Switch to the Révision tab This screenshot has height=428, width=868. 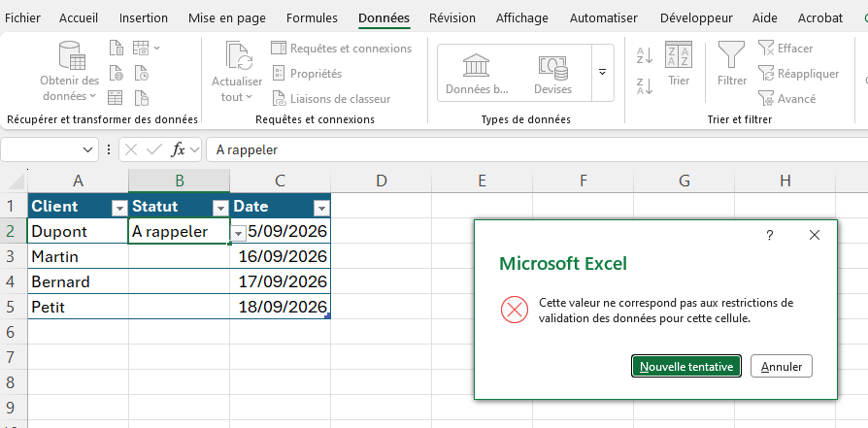click(452, 17)
